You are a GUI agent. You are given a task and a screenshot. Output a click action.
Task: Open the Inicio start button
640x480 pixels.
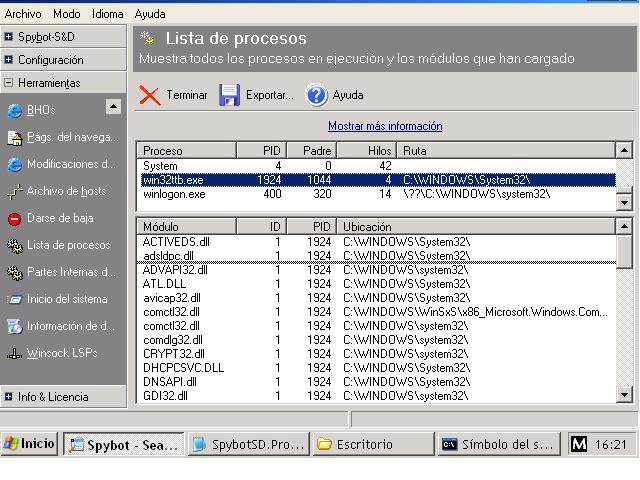[29, 444]
